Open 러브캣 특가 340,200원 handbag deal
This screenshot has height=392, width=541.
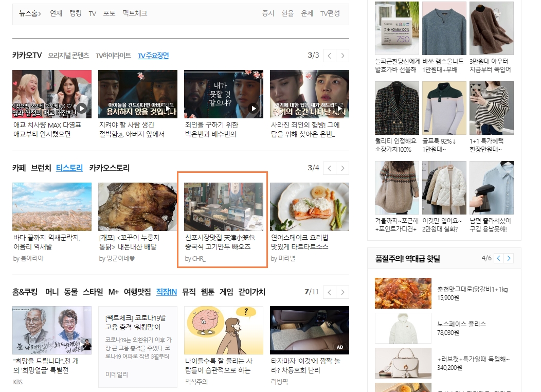(x=444, y=363)
